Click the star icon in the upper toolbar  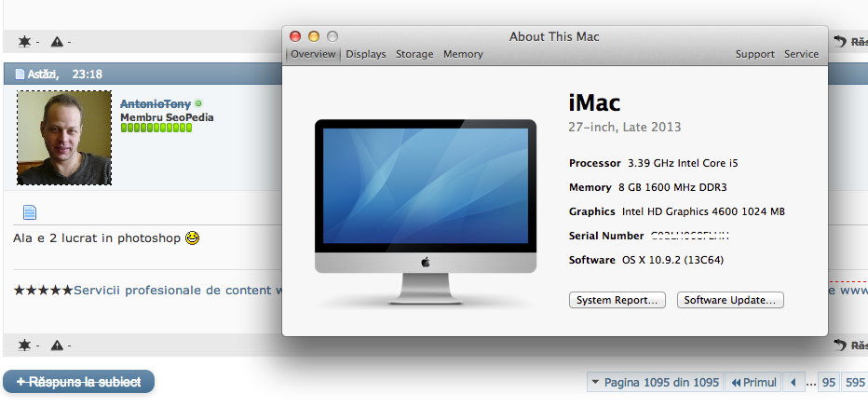(24, 42)
